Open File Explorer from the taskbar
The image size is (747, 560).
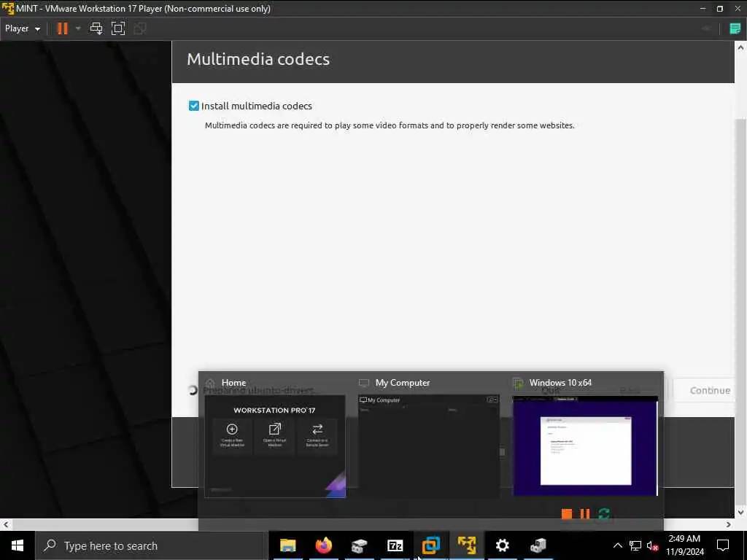(x=287, y=545)
